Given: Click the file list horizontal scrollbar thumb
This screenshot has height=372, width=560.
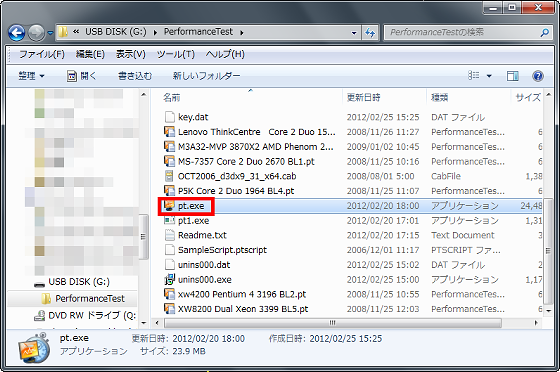Looking at the screenshot, I should click(332, 323).
